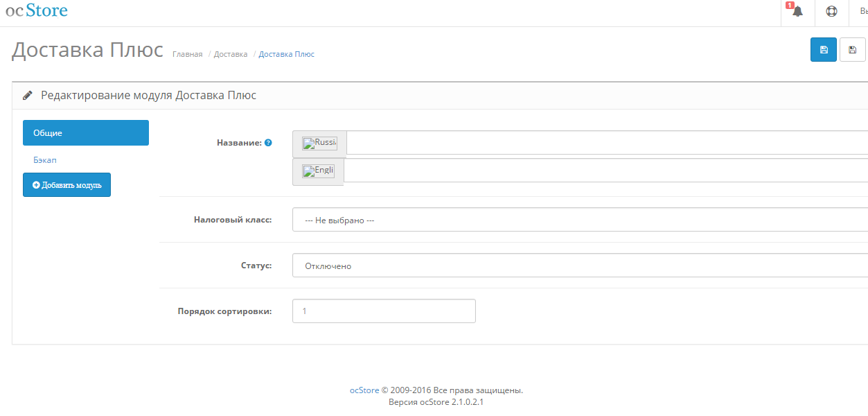Click the help tooltip icon beside Название
868x416 pixels.
268,143
